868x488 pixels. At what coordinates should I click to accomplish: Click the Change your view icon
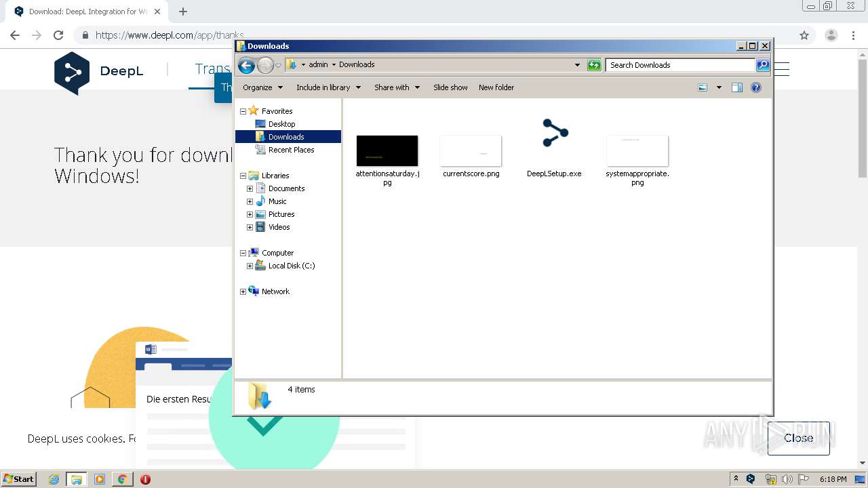point(703,87)
